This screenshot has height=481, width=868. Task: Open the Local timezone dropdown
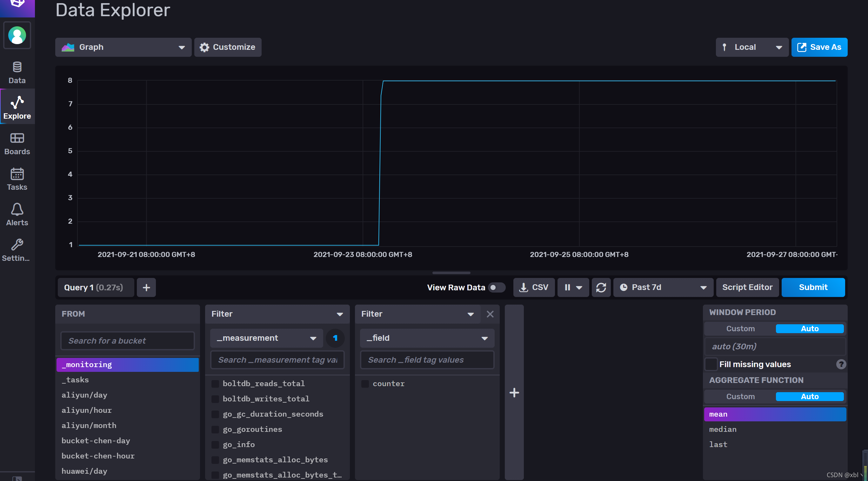click(752, 47)
